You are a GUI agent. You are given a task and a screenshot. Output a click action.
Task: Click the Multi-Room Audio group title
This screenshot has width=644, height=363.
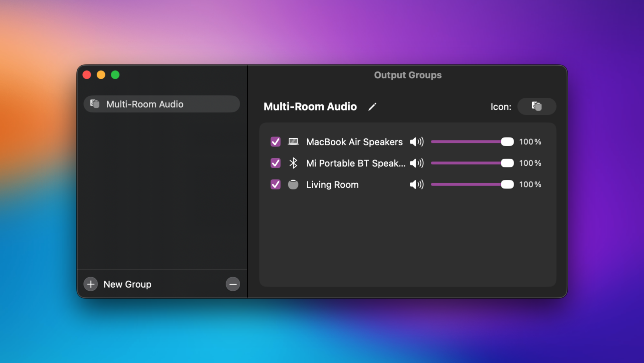310,107
